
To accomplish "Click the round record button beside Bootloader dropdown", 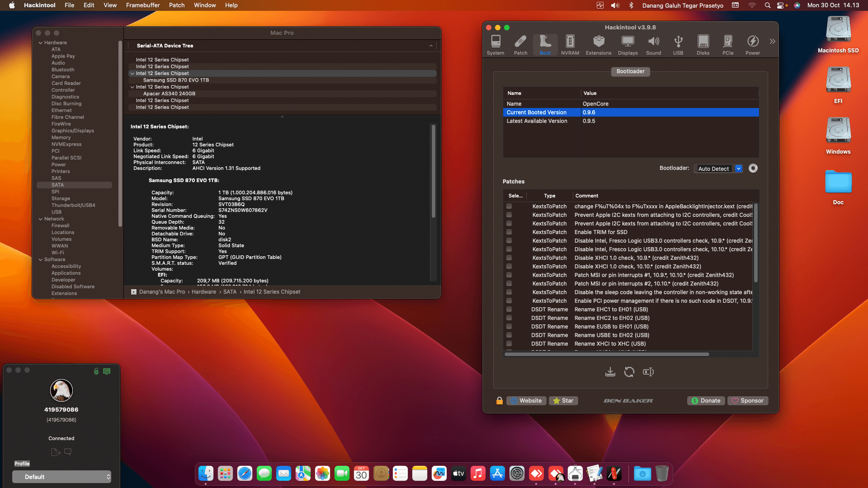I will coord(753,168).
